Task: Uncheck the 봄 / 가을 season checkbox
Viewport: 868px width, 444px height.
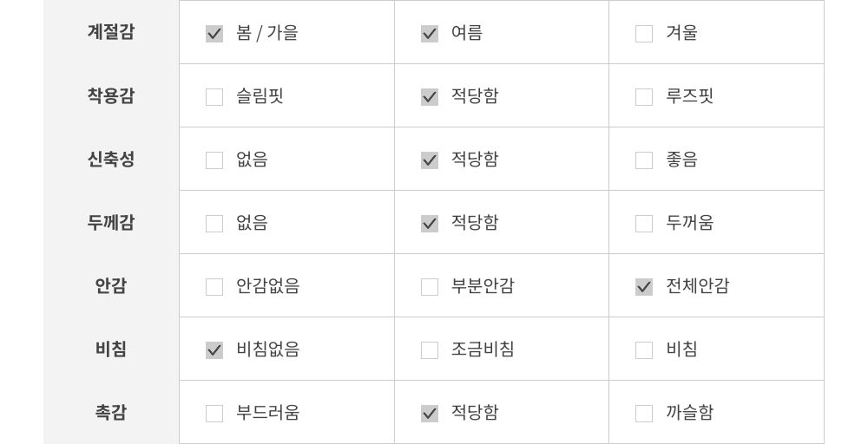Action: pyautogui.click(x=214, y=34)
